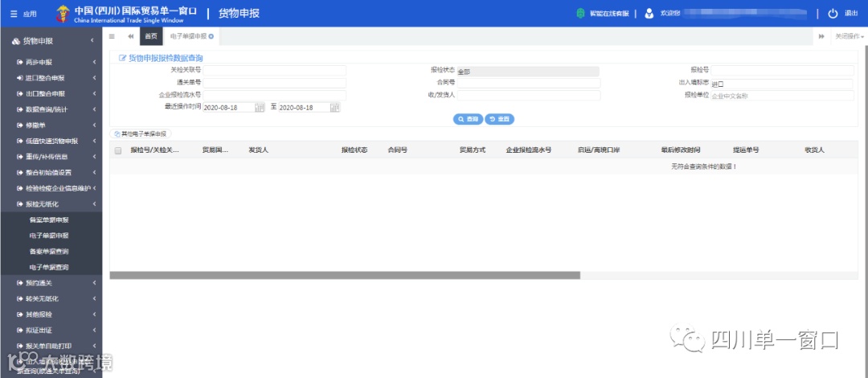Focus the 关检关联号 input field
The height and width of the screenshot is (378, 868).
[x=274, y=71]
